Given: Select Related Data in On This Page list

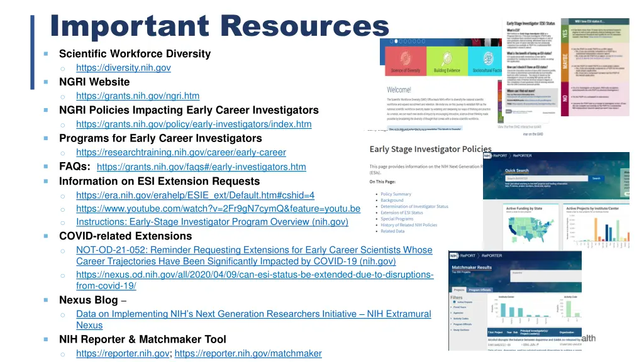Looking at the screenshot, I should 392,231.
